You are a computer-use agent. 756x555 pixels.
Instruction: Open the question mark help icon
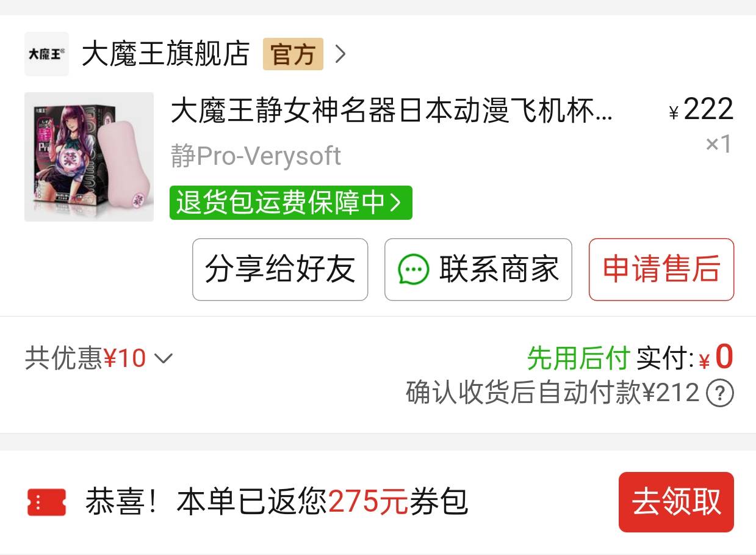tap(719, 394)
